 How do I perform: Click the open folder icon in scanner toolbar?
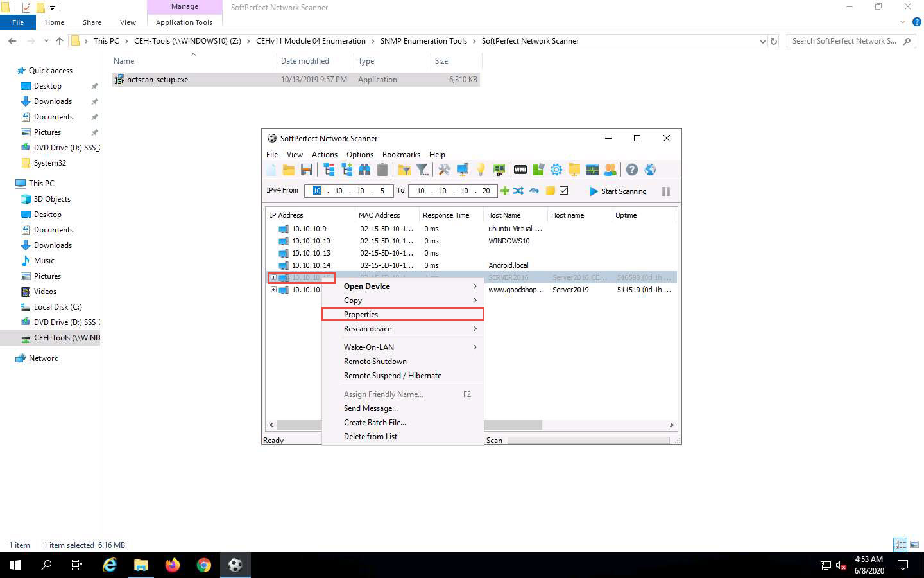289,170
